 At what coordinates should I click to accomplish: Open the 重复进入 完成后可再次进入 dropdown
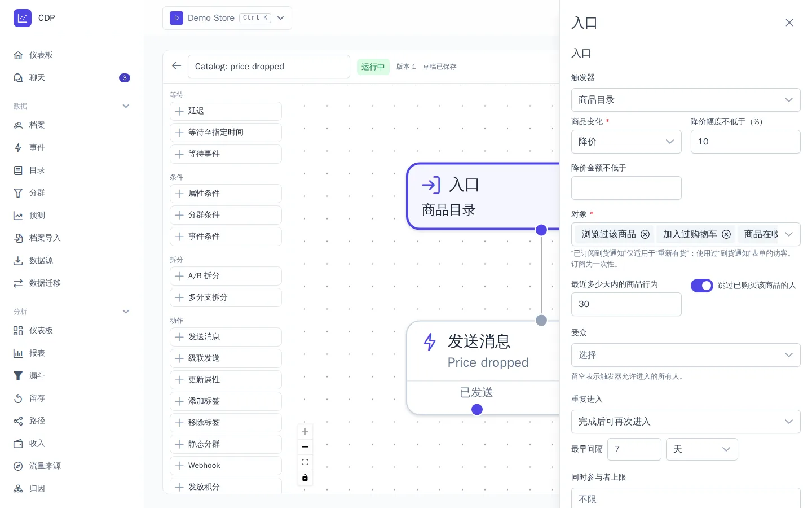(x=686, y=422)
